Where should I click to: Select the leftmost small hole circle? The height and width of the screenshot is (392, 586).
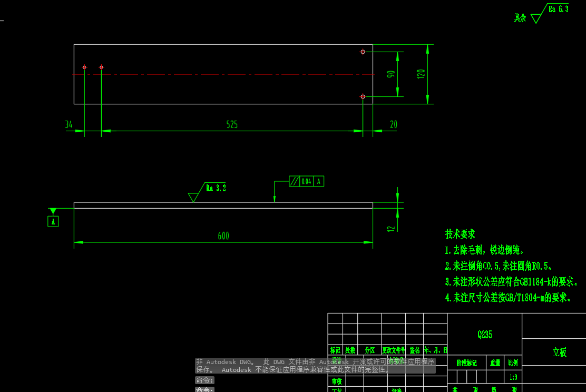click(84, 67)
